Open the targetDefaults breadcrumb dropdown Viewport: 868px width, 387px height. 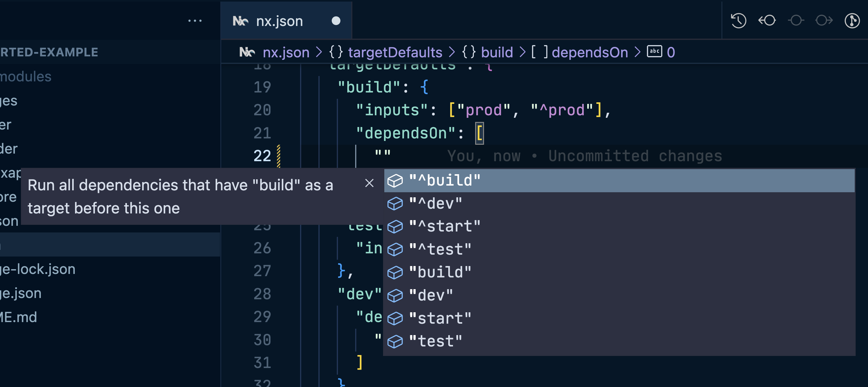point(395,52)
